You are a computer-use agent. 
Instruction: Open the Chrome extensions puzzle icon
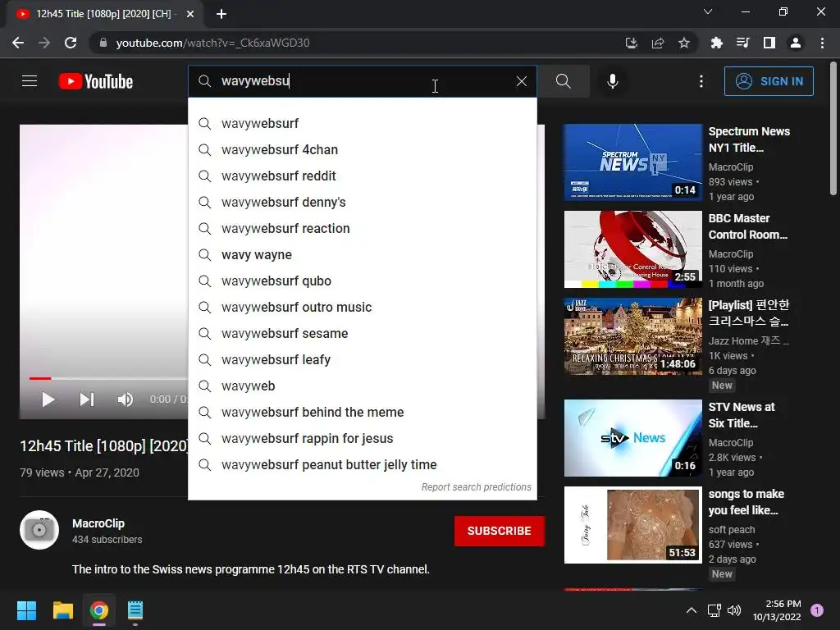click(x=717, y=43)
